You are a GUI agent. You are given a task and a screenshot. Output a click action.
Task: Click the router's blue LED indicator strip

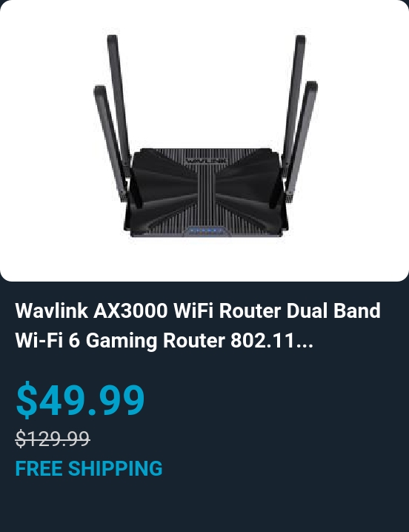click(206, 231)
